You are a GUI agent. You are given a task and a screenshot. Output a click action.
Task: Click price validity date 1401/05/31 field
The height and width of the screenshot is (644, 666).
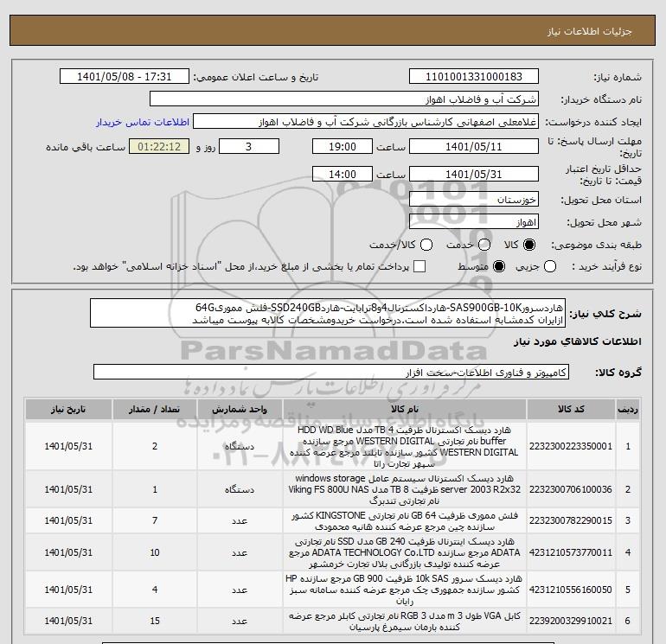(x=474, y=174)
